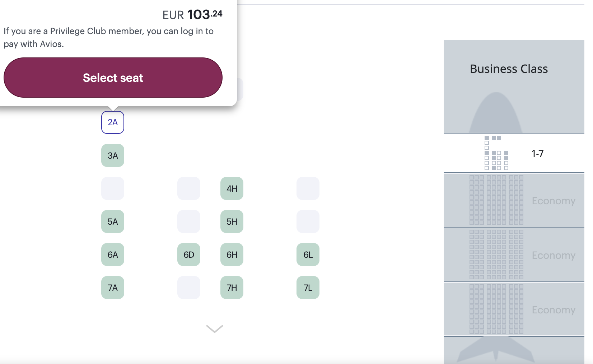Select seat 6L
The image size is (593, 364).
pos(308,255)
